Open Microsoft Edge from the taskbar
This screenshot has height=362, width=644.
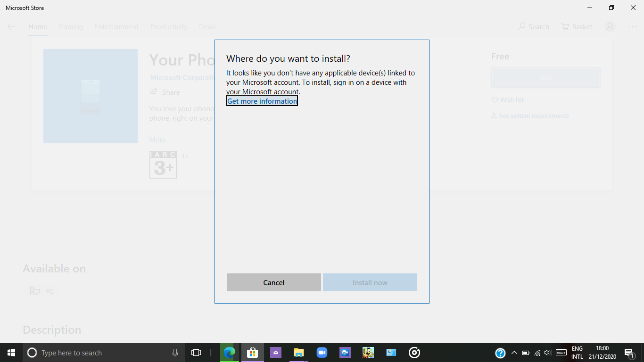tap(230, 353)
